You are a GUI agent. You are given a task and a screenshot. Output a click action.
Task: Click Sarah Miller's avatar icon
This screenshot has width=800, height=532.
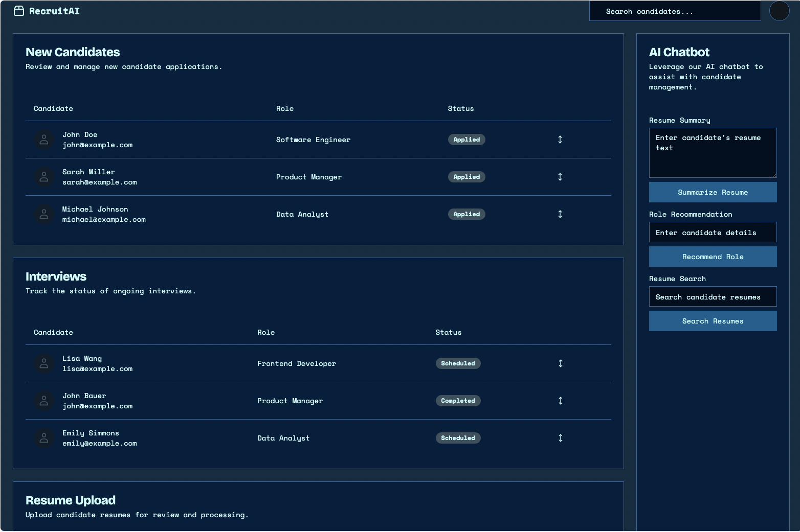44,177
